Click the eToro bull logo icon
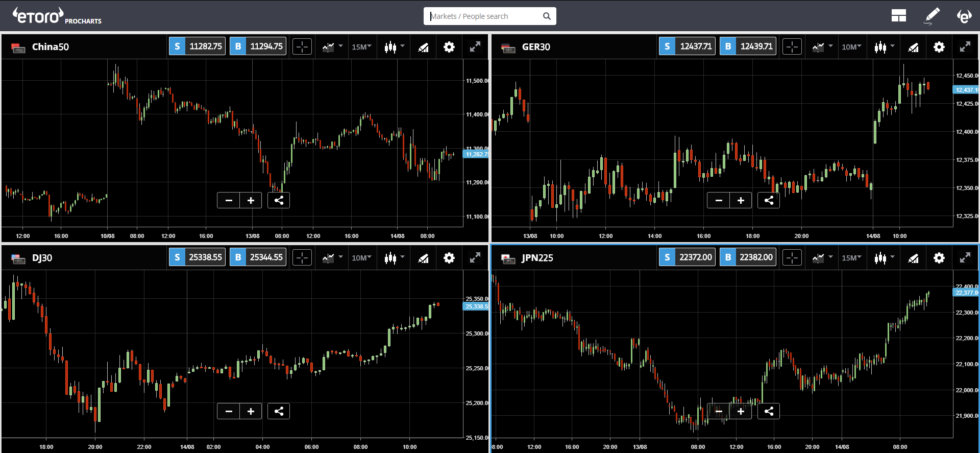Screen dimensions: 980x453 tap(964, 16)
